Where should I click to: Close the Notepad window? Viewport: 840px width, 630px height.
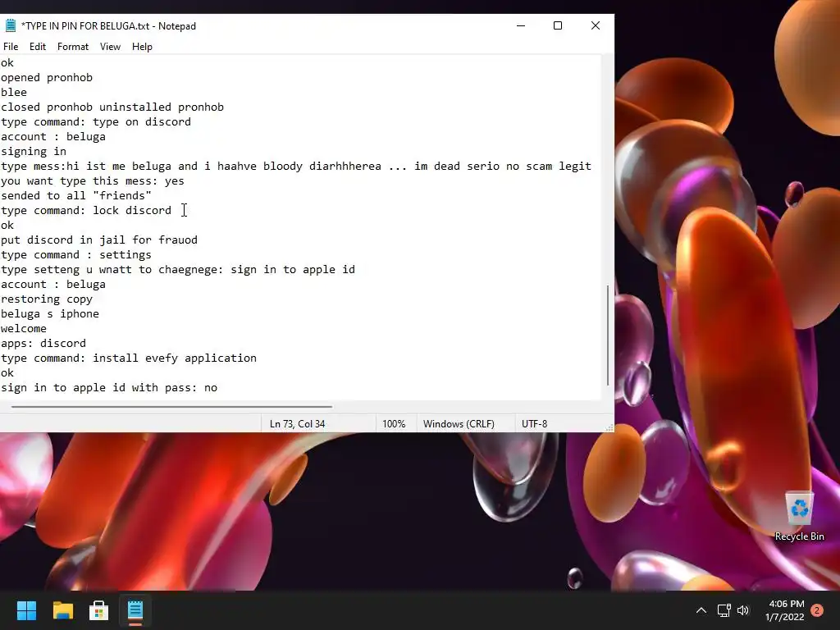pyautogui.click(x=596, y=25)
